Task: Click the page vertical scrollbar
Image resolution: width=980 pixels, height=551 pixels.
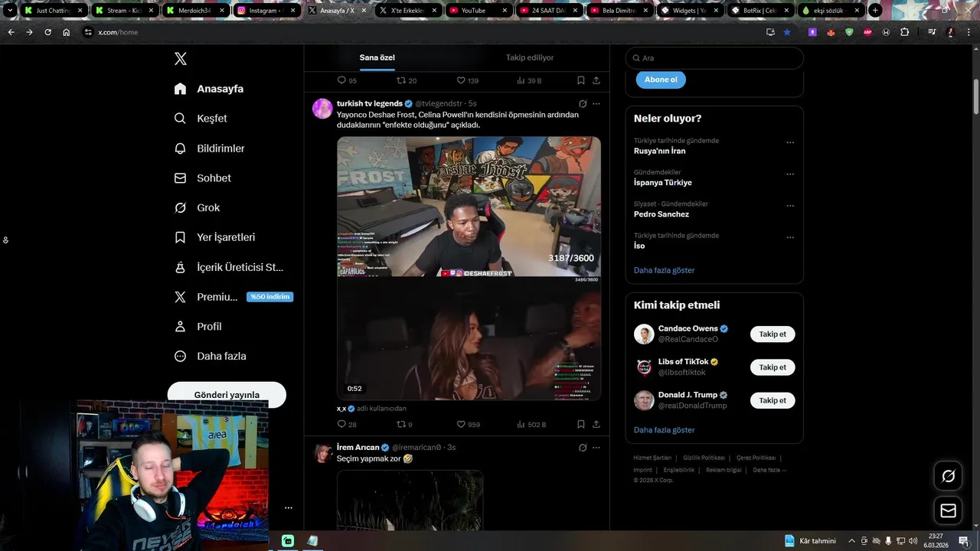Action: (x=975, y=96)
